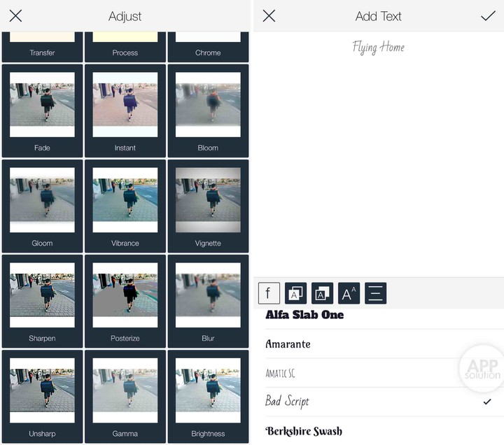Viewport: 504px width, 445px height.
Task: Apply the Sharpen filter
Action: point(42,301)
